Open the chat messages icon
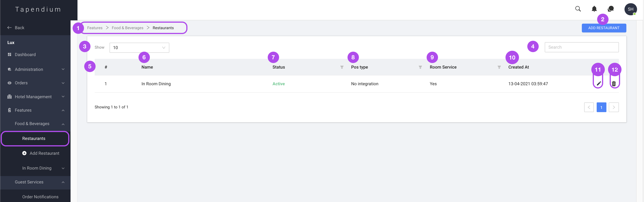Screen dimensions: 644x202 [611, 9]
